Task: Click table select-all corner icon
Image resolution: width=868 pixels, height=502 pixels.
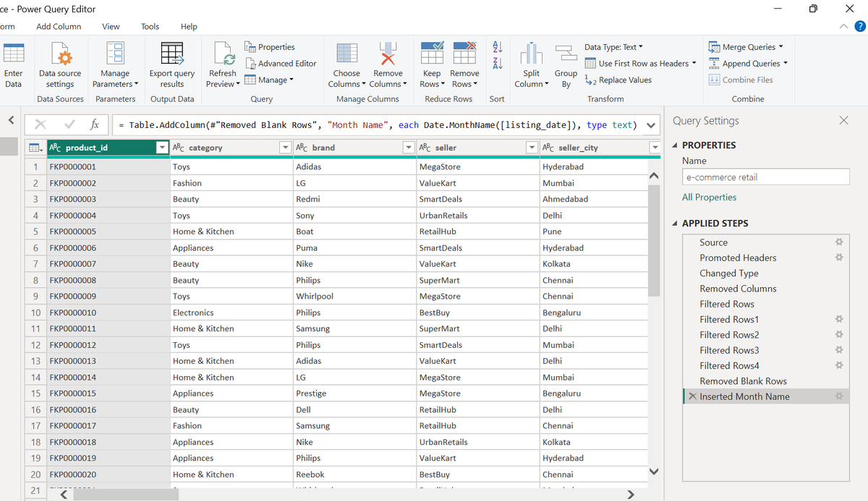Action: [x=35, y=148]
